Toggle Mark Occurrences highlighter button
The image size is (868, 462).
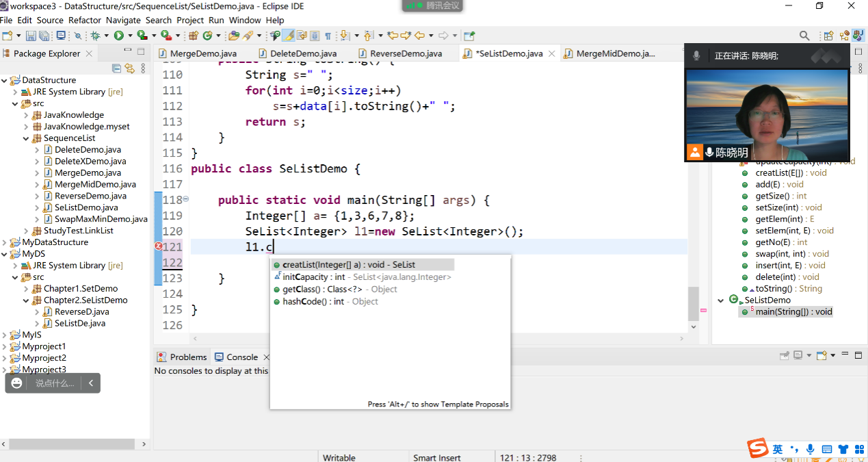[288, 36]
